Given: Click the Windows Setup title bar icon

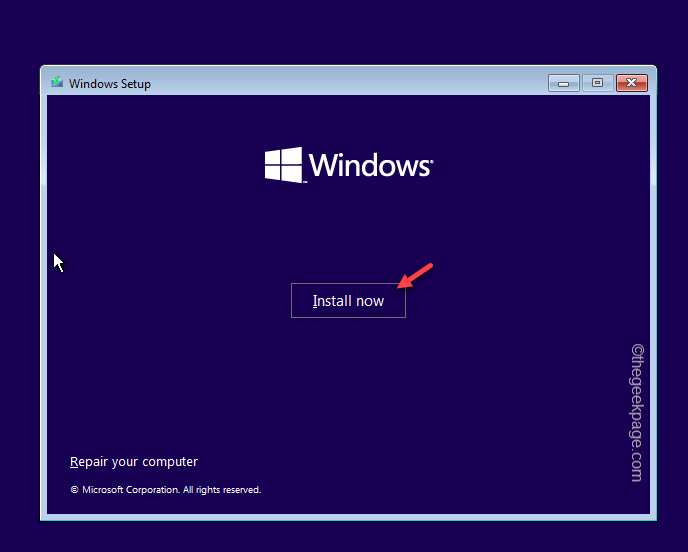Looking at the screenshot, I should pos(57,82).
